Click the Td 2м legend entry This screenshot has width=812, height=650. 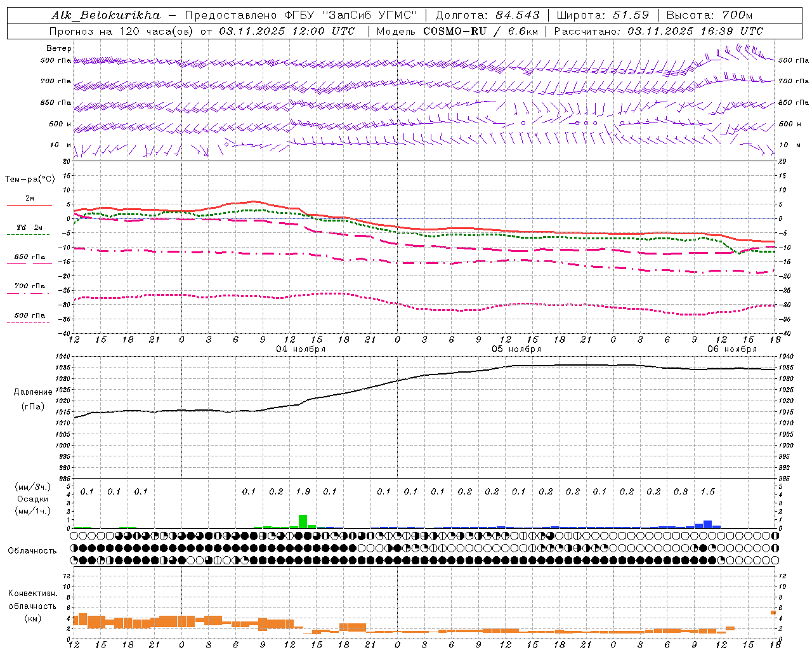29,227
